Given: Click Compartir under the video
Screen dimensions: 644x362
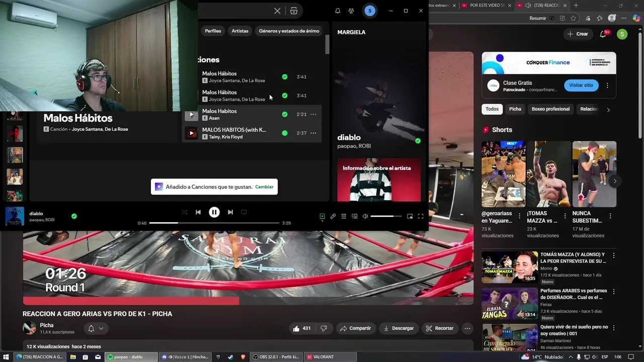Looking at the screenshot, I should click(355, 328).
